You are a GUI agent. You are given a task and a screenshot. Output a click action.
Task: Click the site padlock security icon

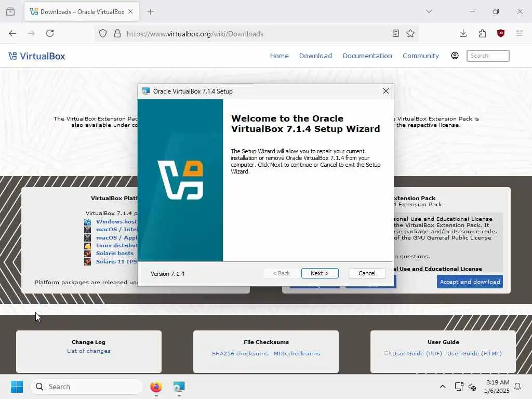(x=117, y=34)
